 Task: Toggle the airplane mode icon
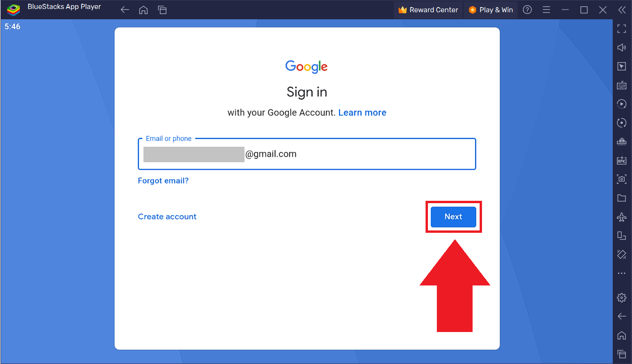(622, 217)
